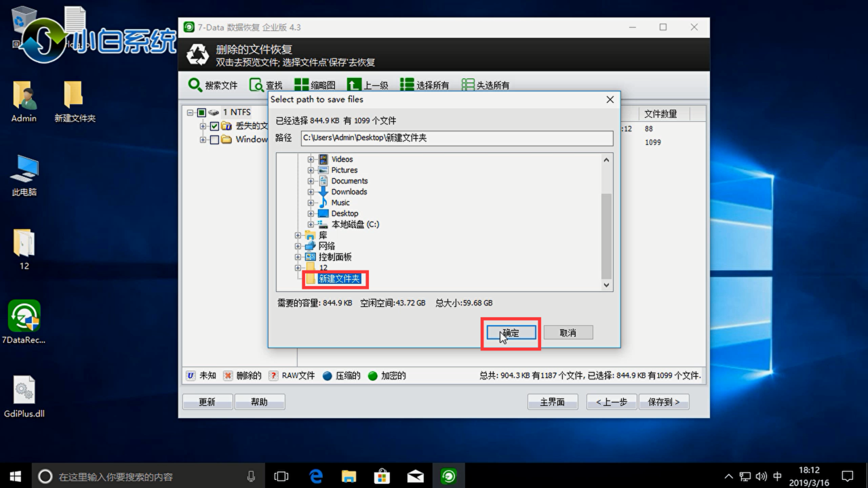Click the folder tree scrollbar up arrow
868x488 pixels.
[607, 160]
